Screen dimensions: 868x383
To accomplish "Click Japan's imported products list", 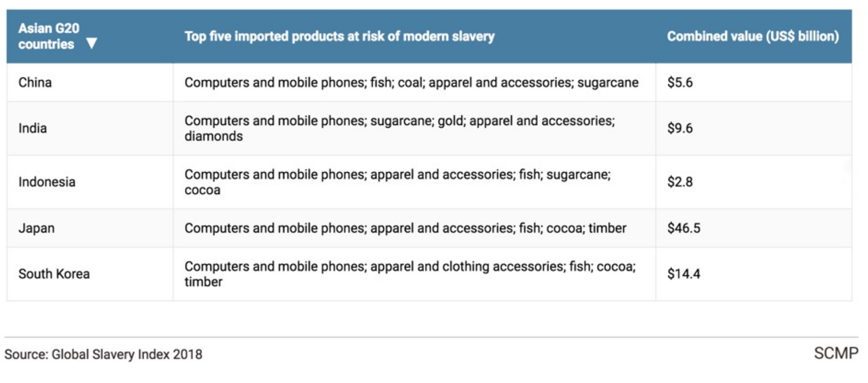I will coord(405,228).
